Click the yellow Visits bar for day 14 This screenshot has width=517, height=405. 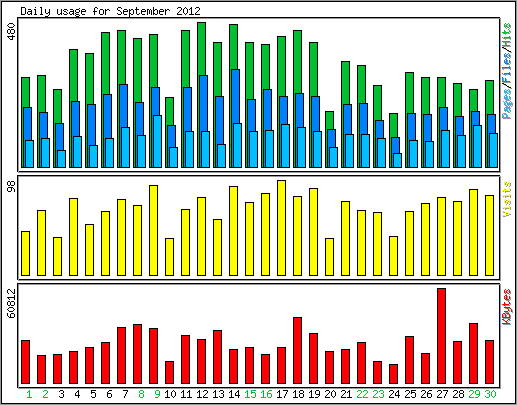[233, 231]
